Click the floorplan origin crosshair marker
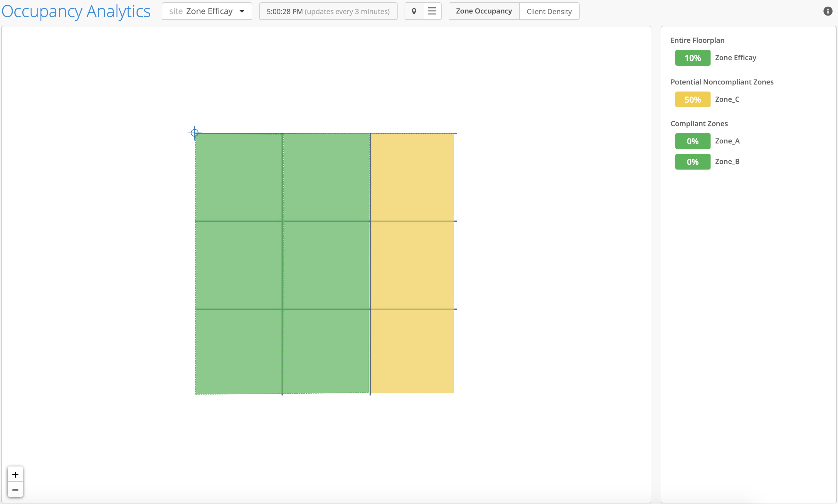Screen dimensions: 838x504 194,133
